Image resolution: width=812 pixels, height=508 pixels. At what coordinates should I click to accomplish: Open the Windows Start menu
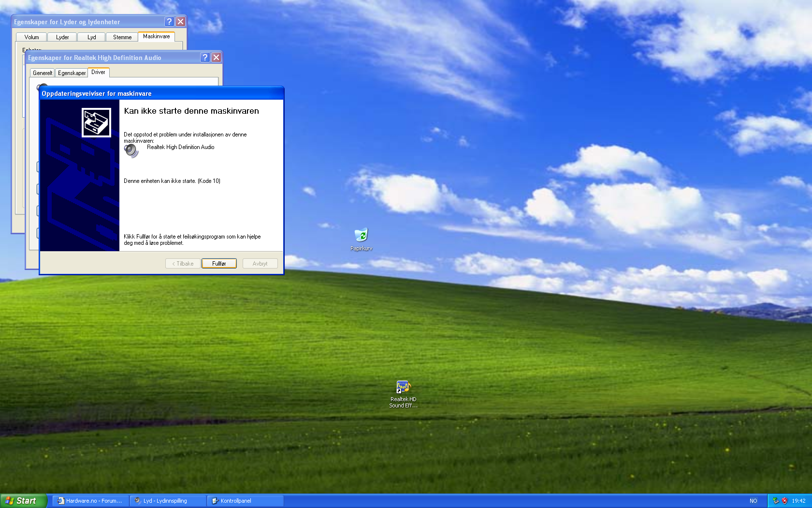(x=24, y=501)
